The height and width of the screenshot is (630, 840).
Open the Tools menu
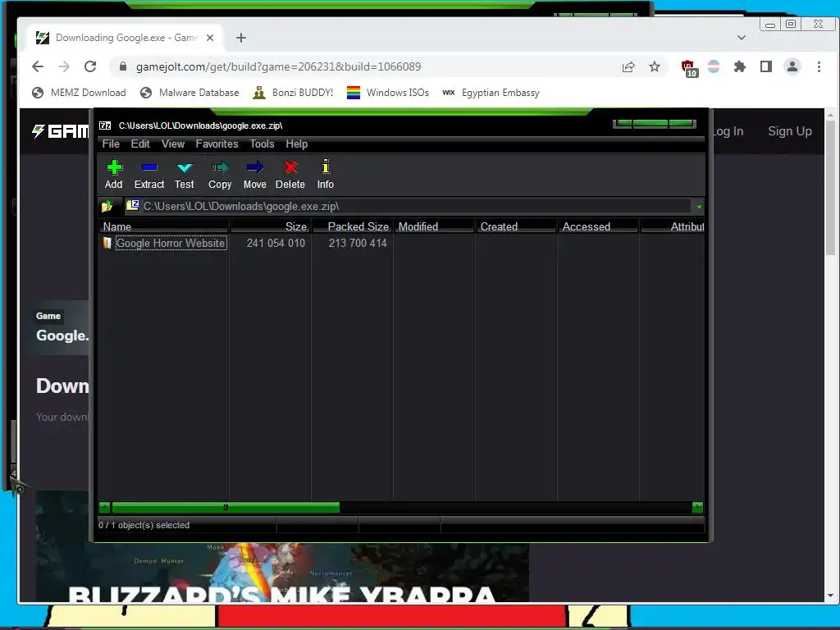click(x=262, y=144)
